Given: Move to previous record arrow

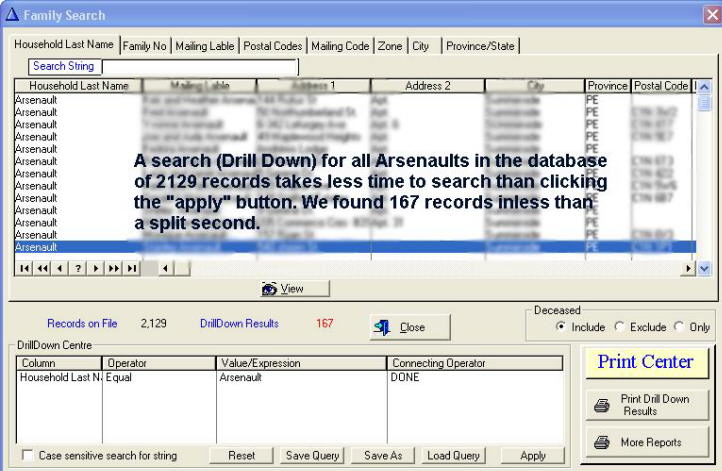Looking at the screenshot, I should point(60,268).
